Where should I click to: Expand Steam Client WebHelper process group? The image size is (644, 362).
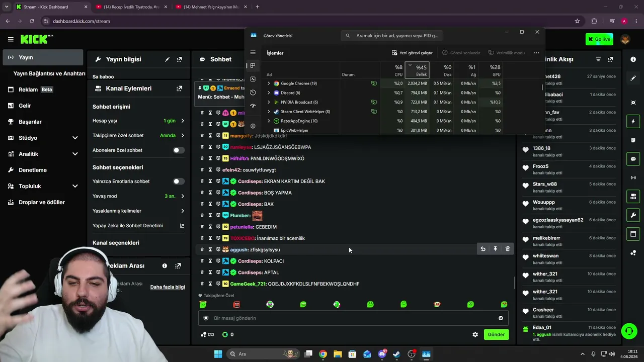(269, 112)
